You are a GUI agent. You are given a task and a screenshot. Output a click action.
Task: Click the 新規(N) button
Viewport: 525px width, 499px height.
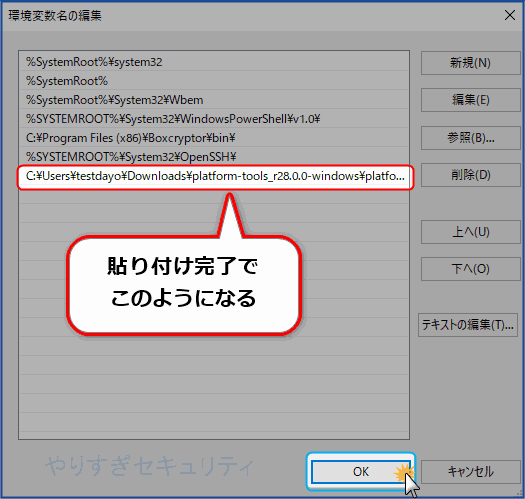(470, 63)
